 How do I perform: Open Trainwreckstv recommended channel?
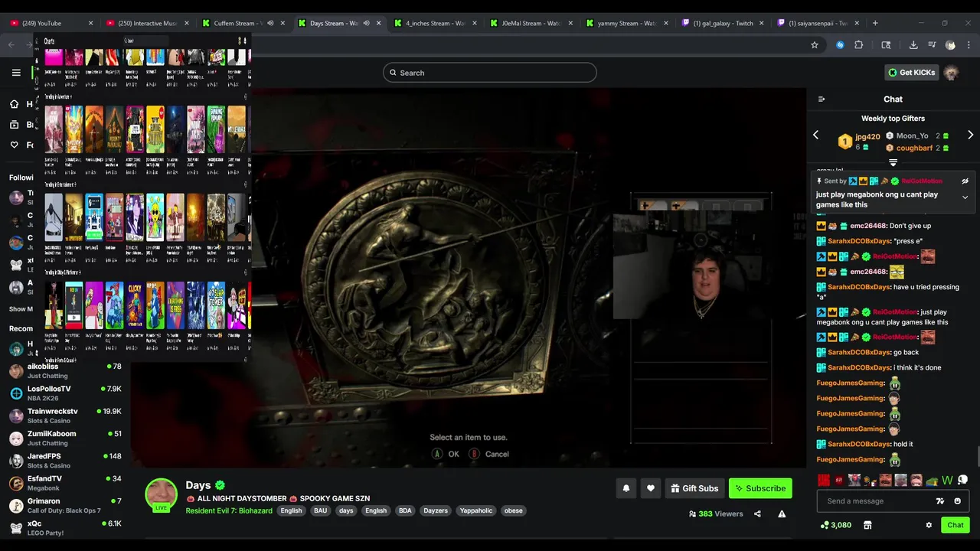65,416
